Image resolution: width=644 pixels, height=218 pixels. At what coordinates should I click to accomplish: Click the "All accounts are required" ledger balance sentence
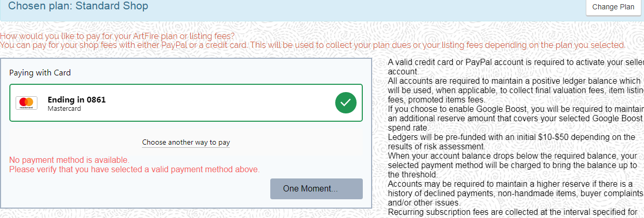click(515, 90)
